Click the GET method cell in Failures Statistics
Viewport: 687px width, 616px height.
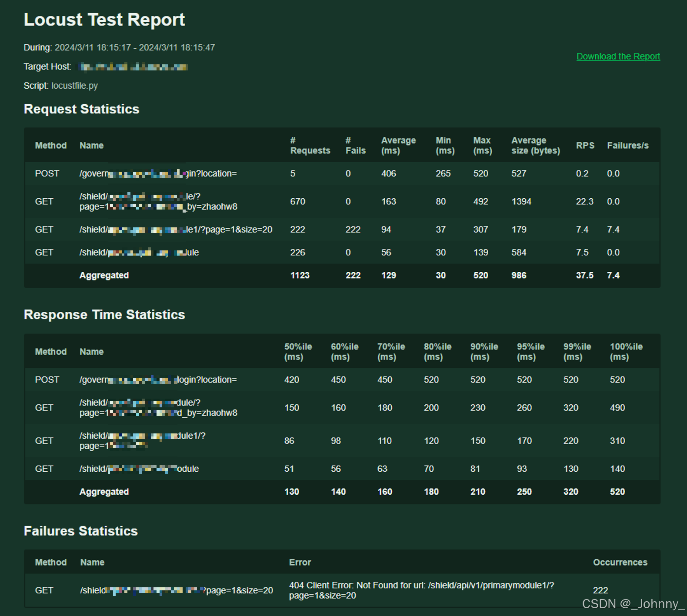point(44,590)
